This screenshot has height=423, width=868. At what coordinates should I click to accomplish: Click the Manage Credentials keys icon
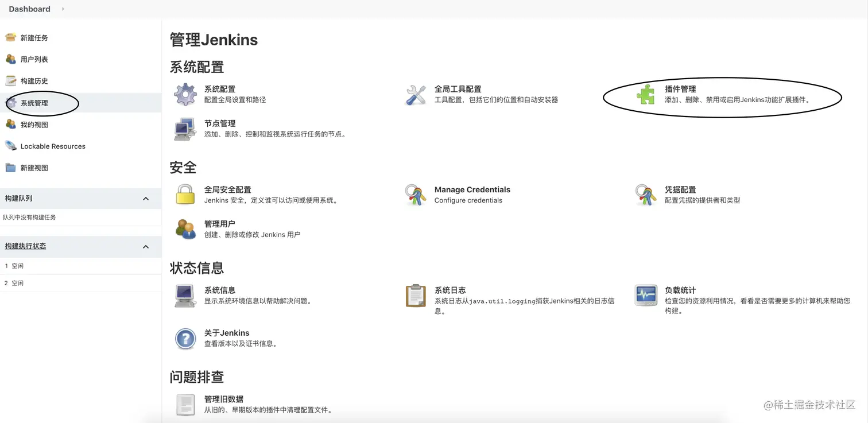tap(416, 195)
